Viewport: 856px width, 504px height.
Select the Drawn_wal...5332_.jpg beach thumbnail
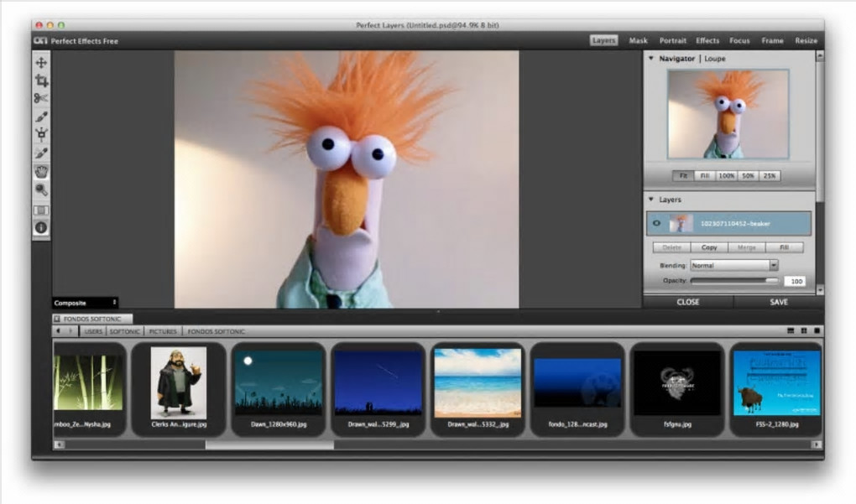pyautogui.click(x=478, y=388)
